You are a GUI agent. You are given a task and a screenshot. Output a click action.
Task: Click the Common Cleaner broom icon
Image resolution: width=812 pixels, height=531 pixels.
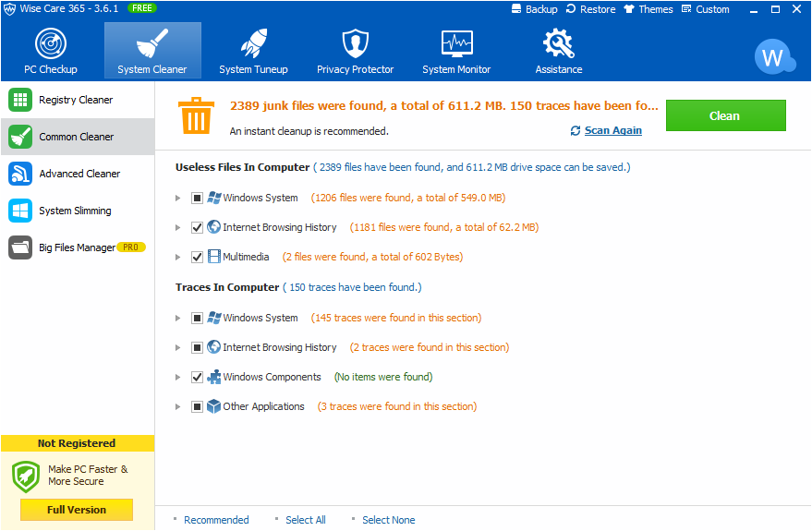click(x=20, y=137)
